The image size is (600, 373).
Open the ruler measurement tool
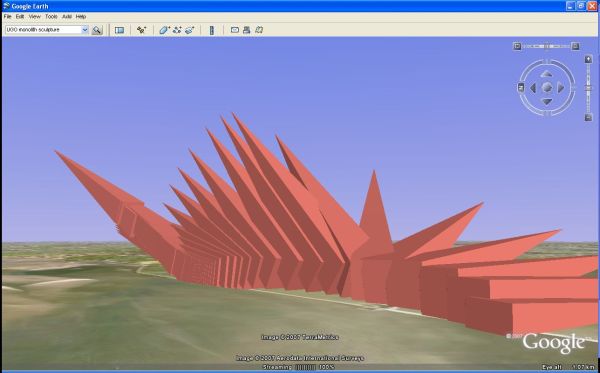click(212, 30)
